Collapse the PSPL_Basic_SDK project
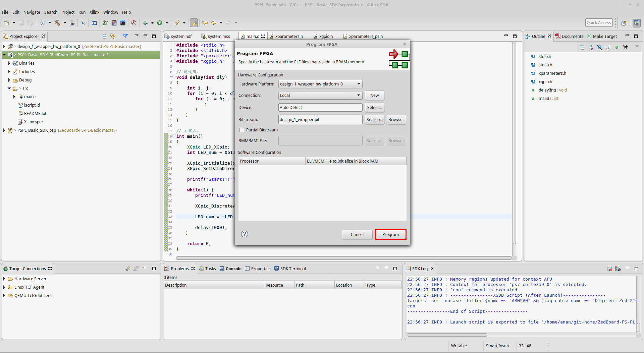The width and height of the screenshot is (644, 353). point(4,55)
